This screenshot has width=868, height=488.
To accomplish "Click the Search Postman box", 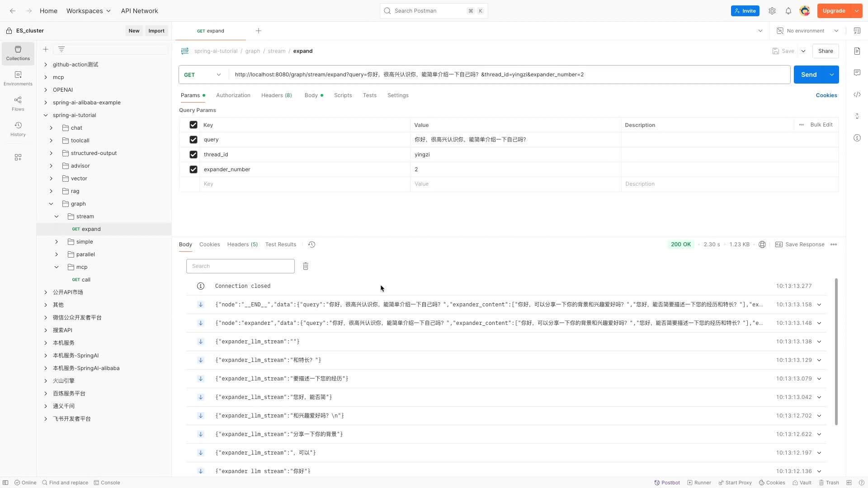I will click(x=434, y=11).
